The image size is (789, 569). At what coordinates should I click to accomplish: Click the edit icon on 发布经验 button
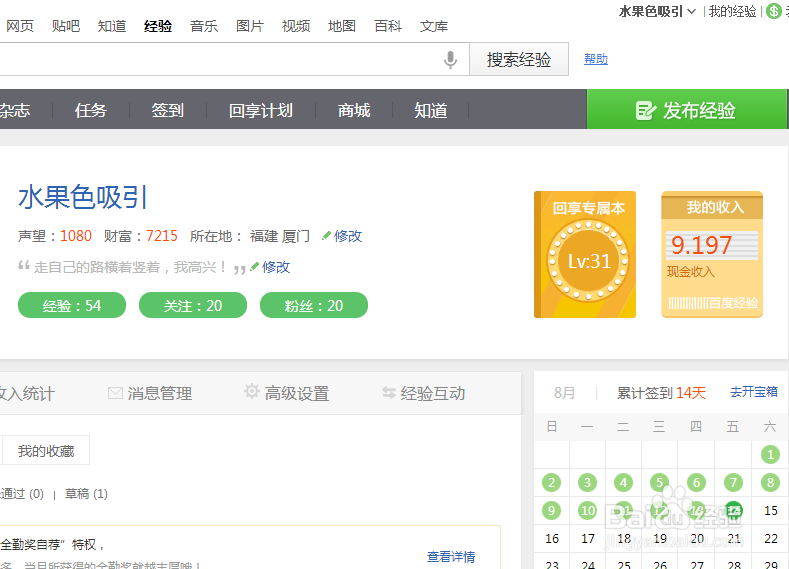tap(646, 110)
